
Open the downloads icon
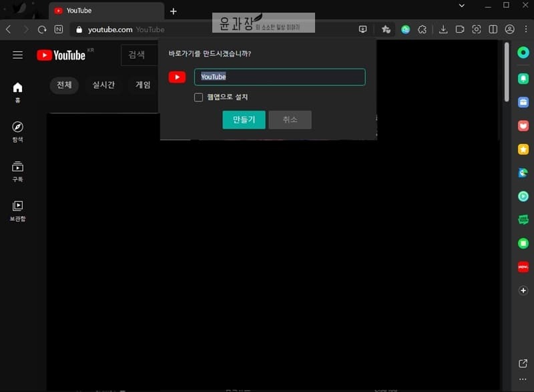pos(443,29)
